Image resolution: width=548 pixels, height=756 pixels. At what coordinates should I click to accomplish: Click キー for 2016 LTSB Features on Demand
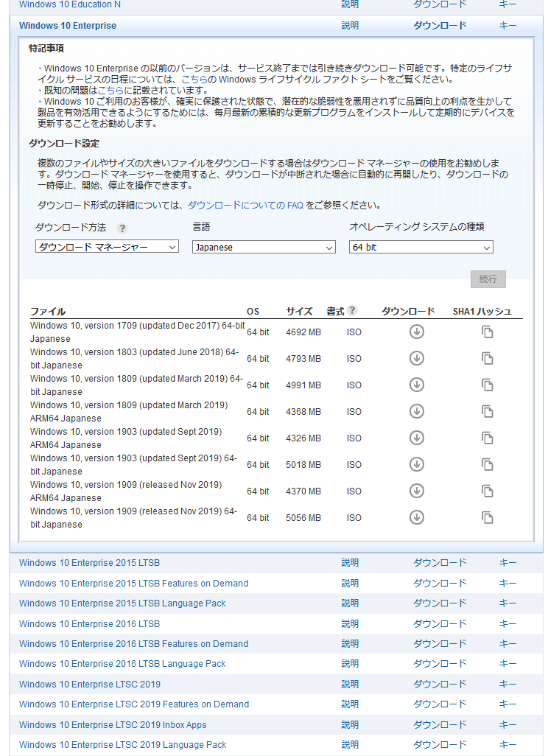507,644
